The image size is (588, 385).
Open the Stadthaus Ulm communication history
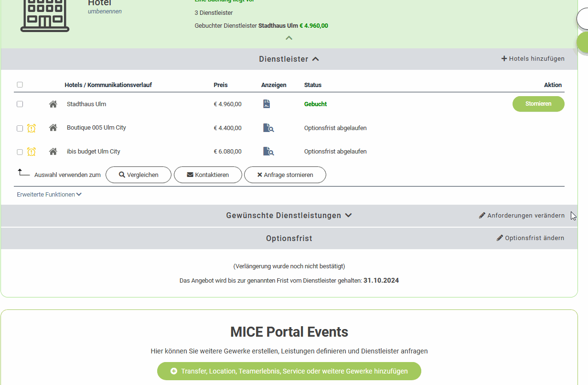[86, 104]
